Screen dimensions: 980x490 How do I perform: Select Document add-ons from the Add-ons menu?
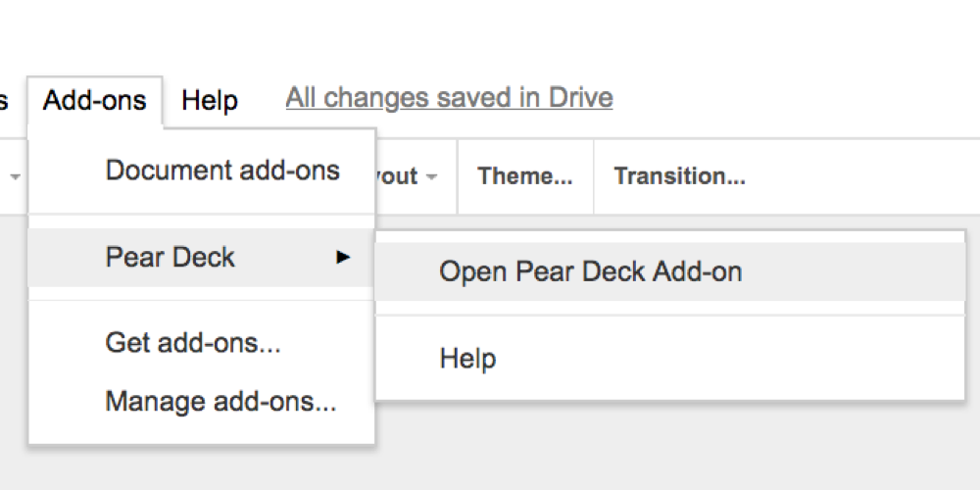point(221,171)
